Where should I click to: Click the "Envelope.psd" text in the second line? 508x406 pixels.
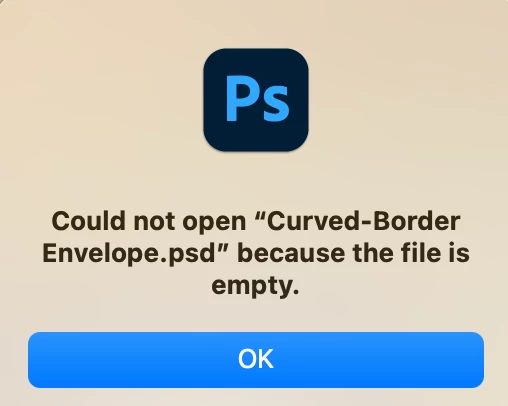(129, 254)
